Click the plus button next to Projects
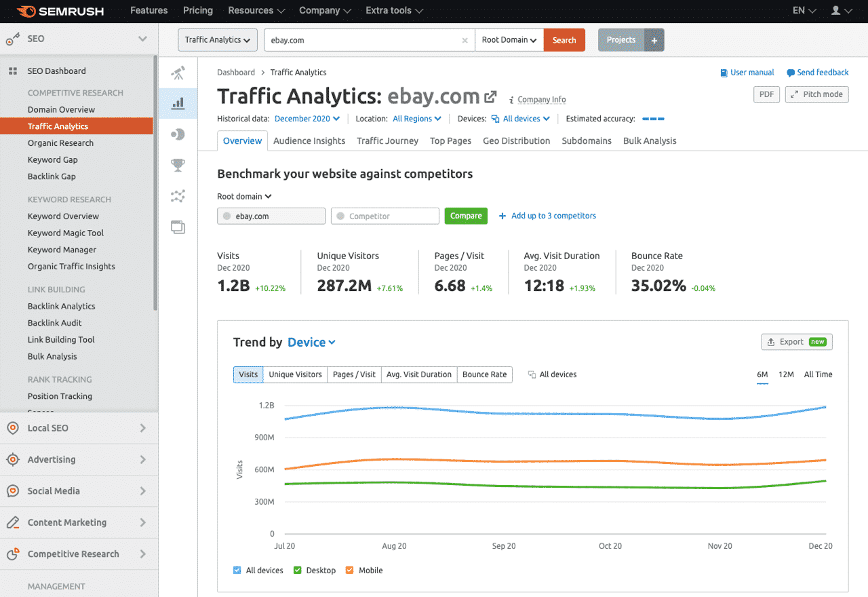 (x=654, y=40)
